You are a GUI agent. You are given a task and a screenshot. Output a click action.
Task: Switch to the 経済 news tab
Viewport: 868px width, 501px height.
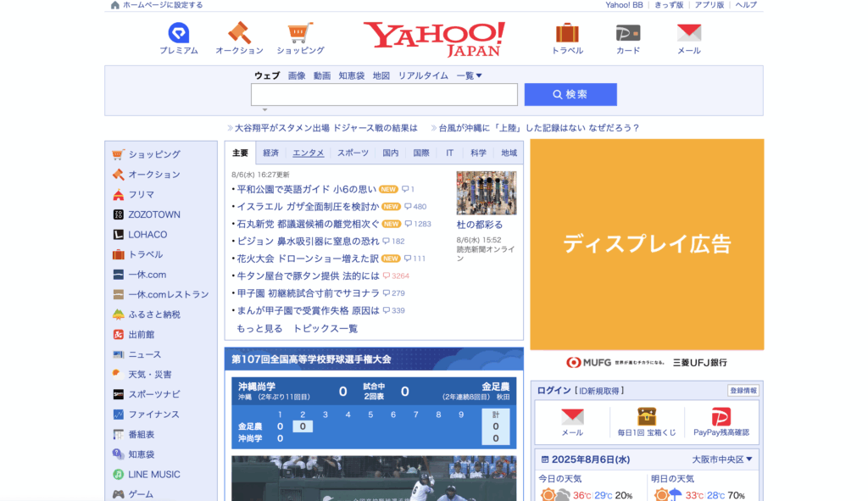(270, 153)
